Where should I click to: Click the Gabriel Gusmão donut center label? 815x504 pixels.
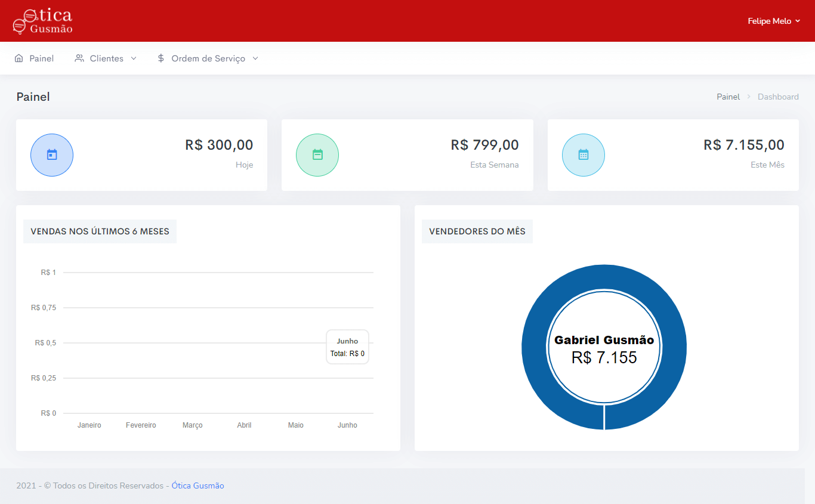pos(604,341)
